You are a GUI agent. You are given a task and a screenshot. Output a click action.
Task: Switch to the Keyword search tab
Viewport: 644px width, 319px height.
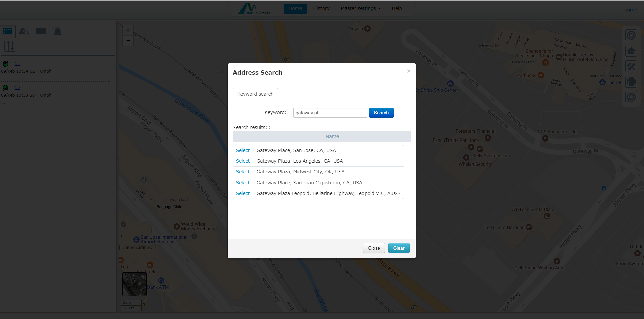(x=255, y=94)
